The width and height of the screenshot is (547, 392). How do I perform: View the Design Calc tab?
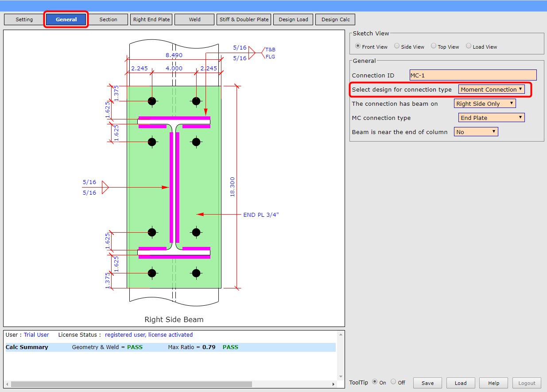coord(335,19)
